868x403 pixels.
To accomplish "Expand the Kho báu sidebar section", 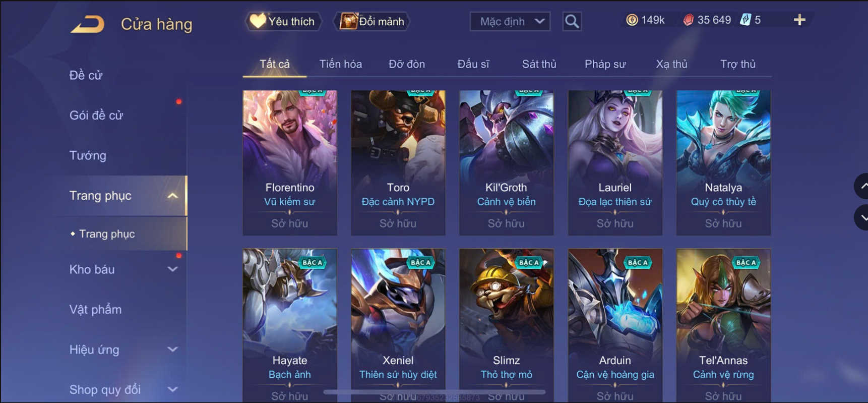I will [172, 269].
